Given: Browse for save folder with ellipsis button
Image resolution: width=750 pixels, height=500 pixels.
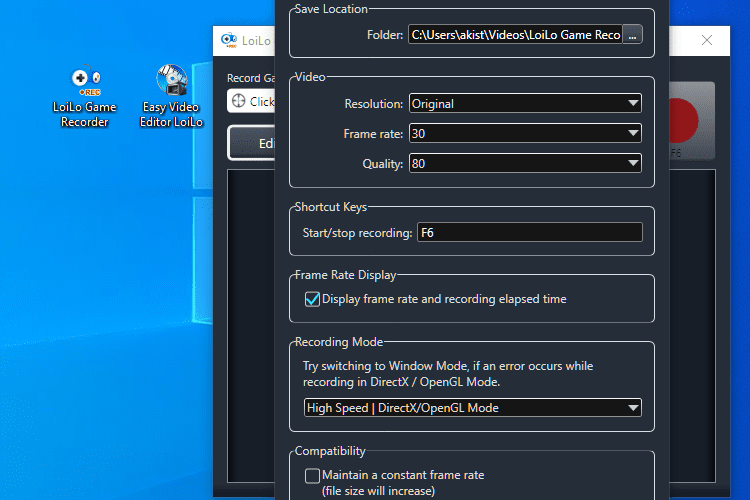Looking at the screenshot, I should pos(632,34).
